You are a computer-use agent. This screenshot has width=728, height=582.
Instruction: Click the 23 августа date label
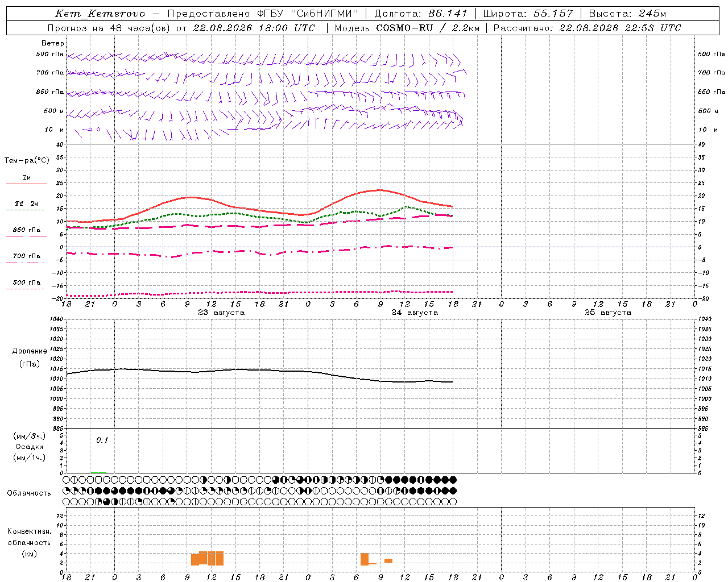221,313
